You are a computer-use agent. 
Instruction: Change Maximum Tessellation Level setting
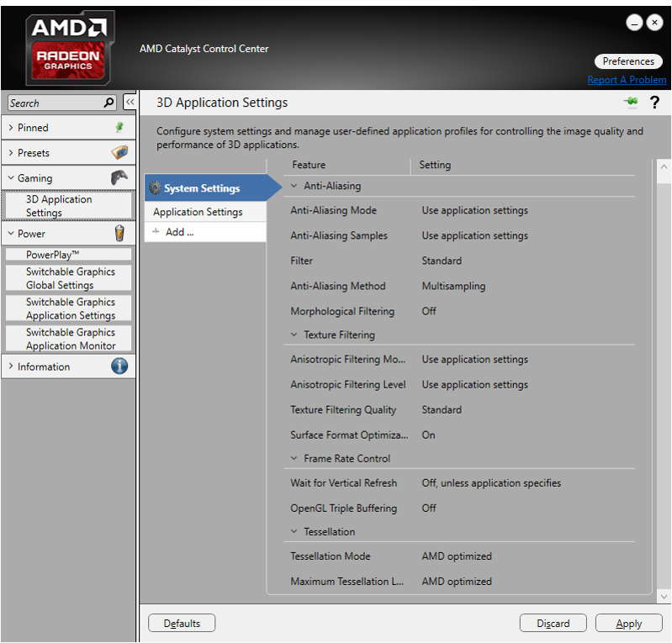(x=457, y=582)
